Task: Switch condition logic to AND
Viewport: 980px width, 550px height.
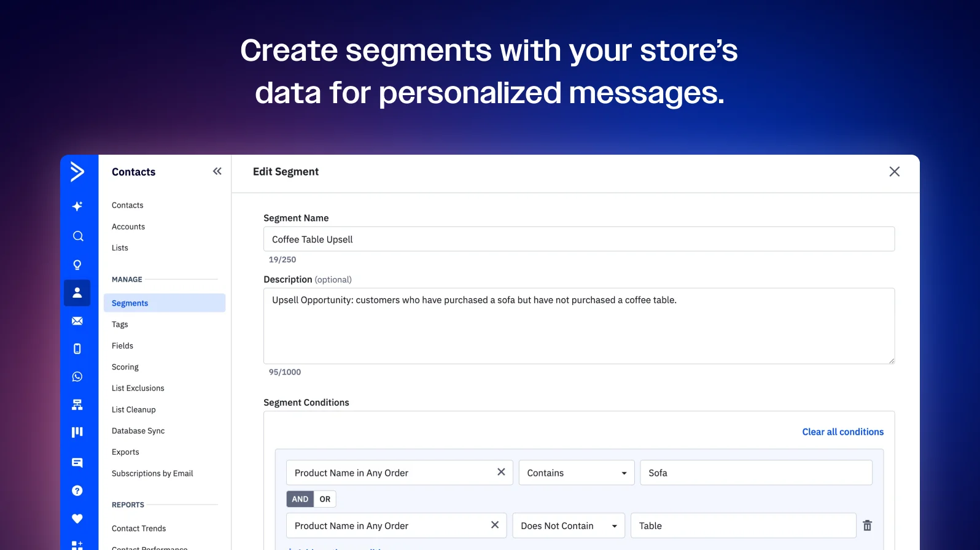Action: tap(300, 499)
